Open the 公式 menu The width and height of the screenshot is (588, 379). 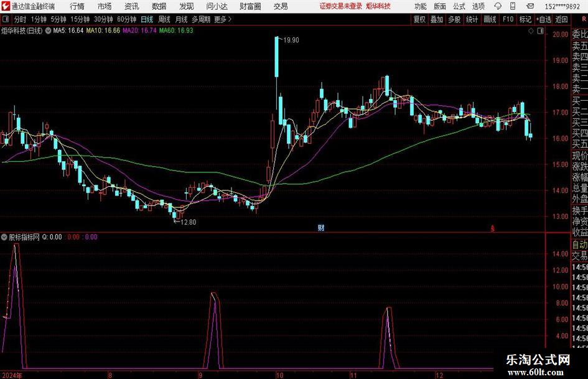click(459, 6)
